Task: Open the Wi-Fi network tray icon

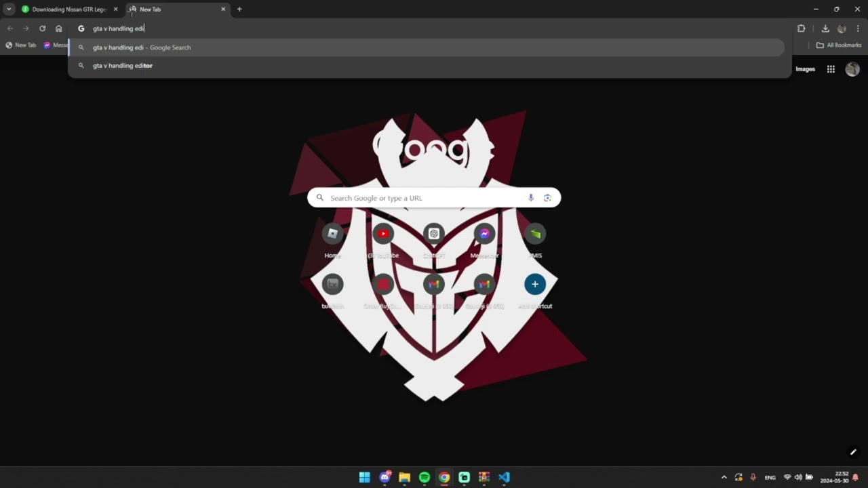Action: (787, 477)
